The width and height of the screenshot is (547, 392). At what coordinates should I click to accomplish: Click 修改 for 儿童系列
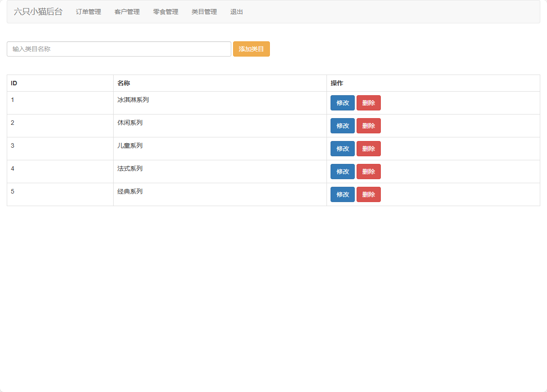pyautogui.click(x=342, y=149)
